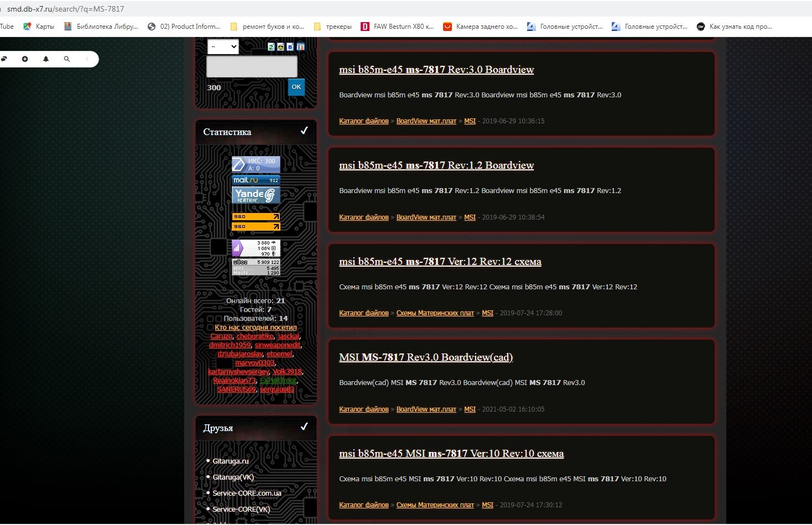Refresh the mini-chat with green arrows icon
812x525 pixels.
click(x=271, y=46)
